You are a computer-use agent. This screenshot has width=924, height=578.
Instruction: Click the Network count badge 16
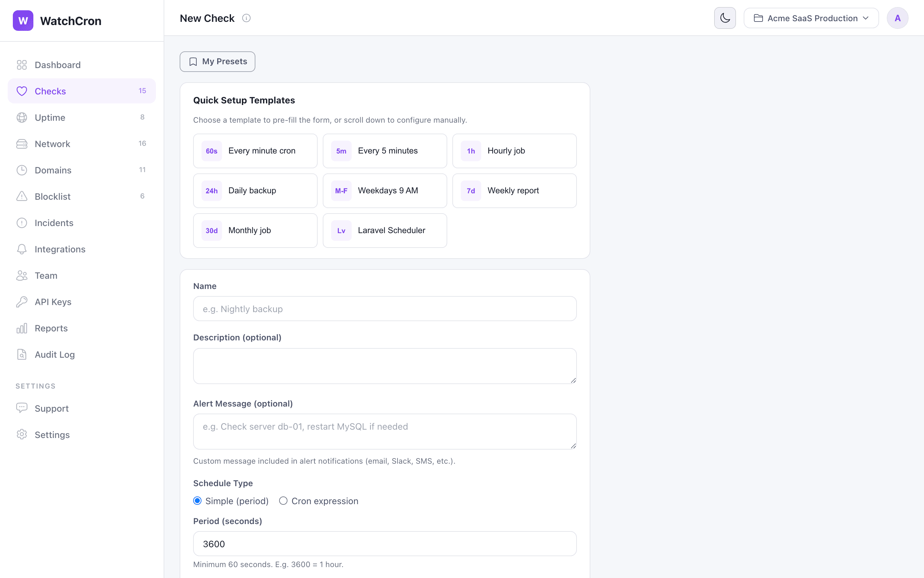(142, 144)
